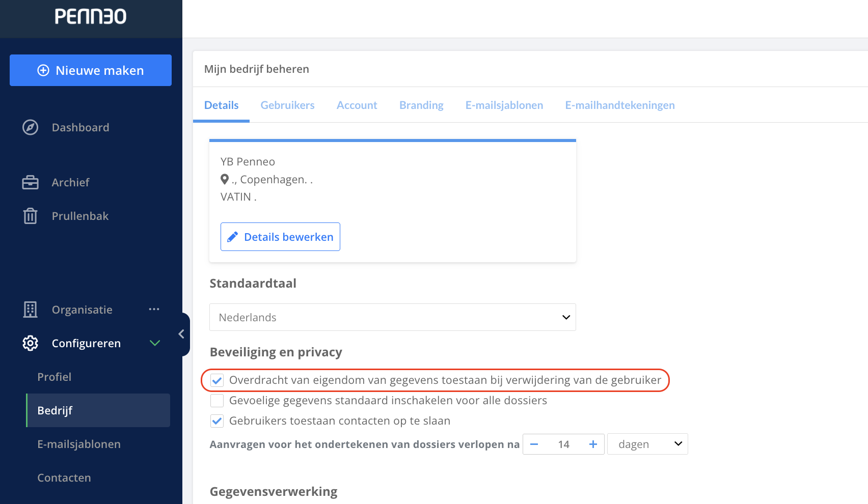Click the Penneo logo
The image size is (868, 504).
(91, 16)
